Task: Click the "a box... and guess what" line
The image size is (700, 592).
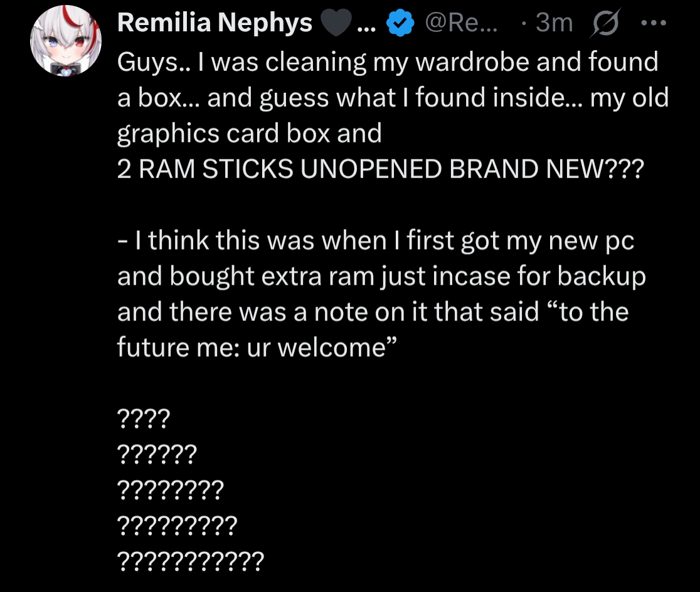Action: pyautogui.click(x=393, y=98)
